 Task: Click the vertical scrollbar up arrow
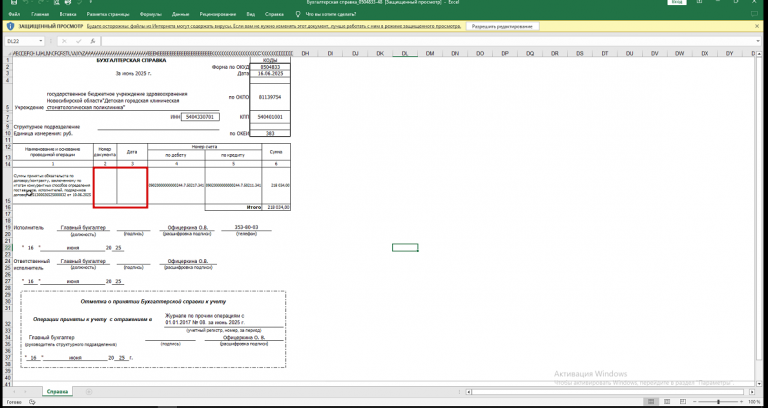[x=759, y=53]
